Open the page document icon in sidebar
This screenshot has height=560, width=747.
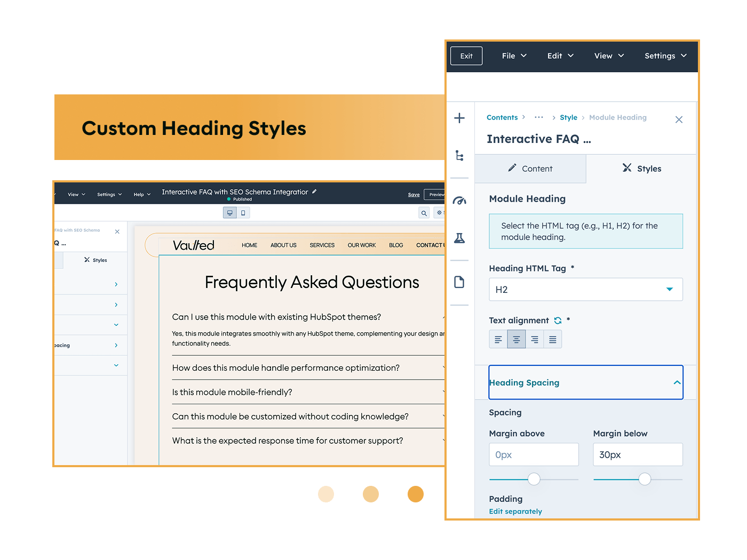tap(459, 282)
